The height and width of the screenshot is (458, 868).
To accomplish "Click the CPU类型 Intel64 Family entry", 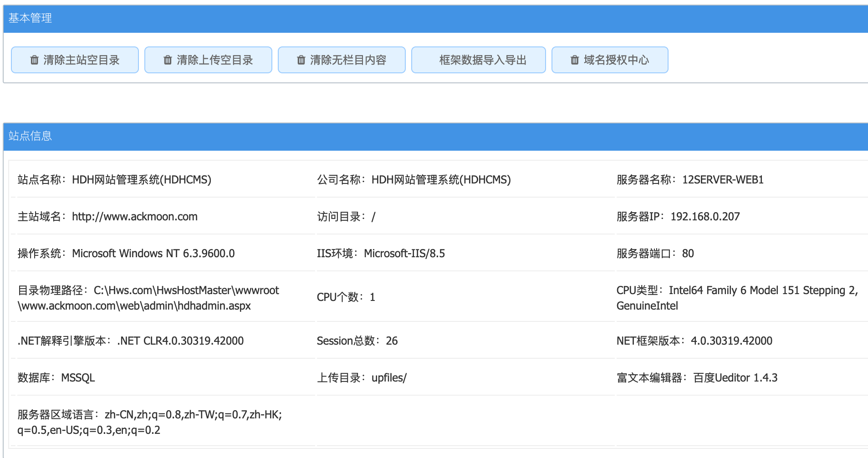I will (737, 298).
